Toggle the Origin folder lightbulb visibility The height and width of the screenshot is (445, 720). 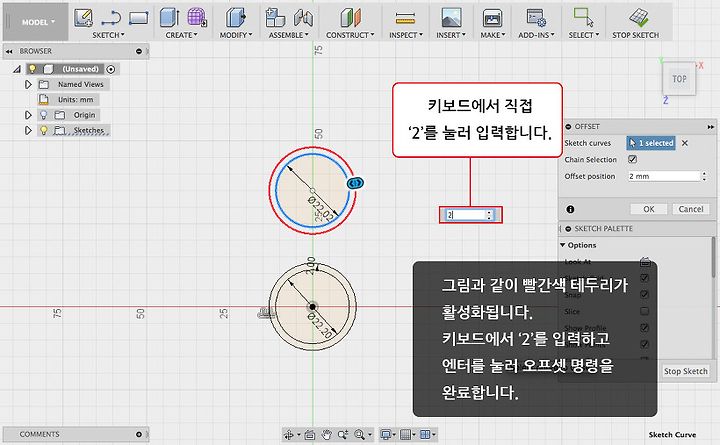44,115
